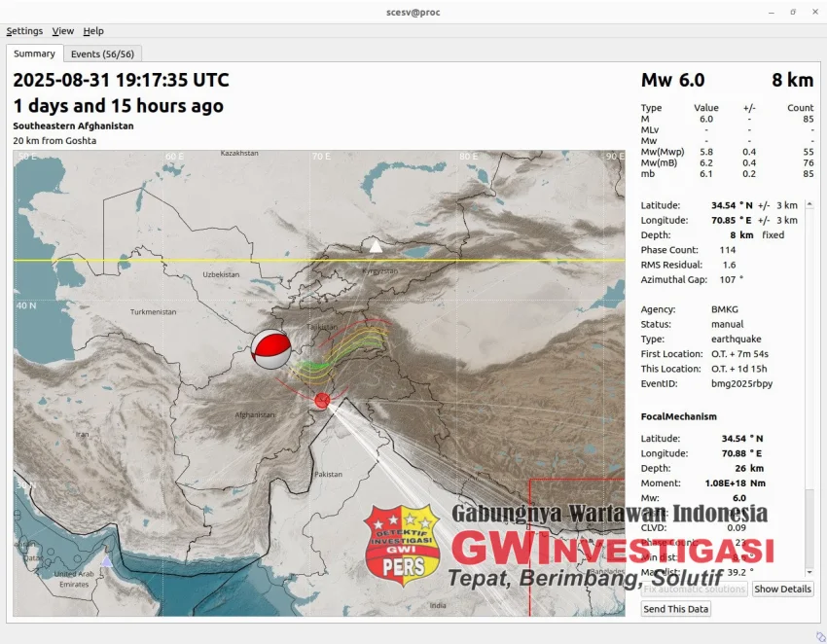827x644 pixels.
Task: Click the scroll-up arrow of details panel
Action: [809, 204]
